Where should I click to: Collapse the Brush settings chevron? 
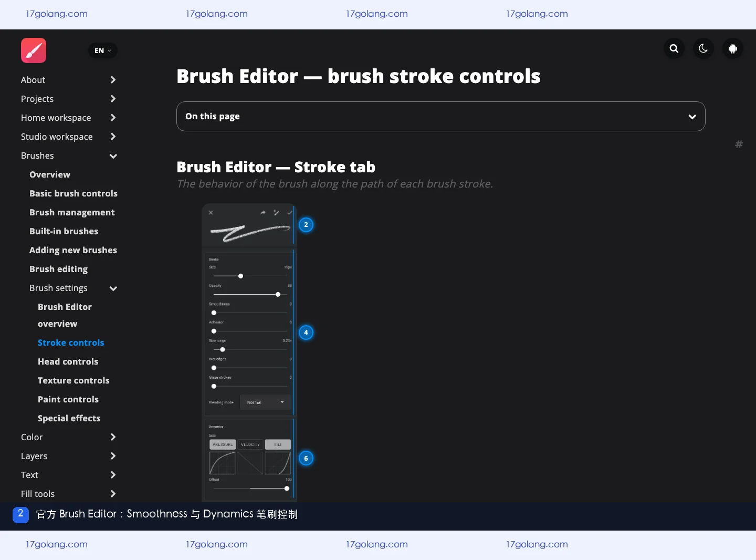(x=113, y=288)
